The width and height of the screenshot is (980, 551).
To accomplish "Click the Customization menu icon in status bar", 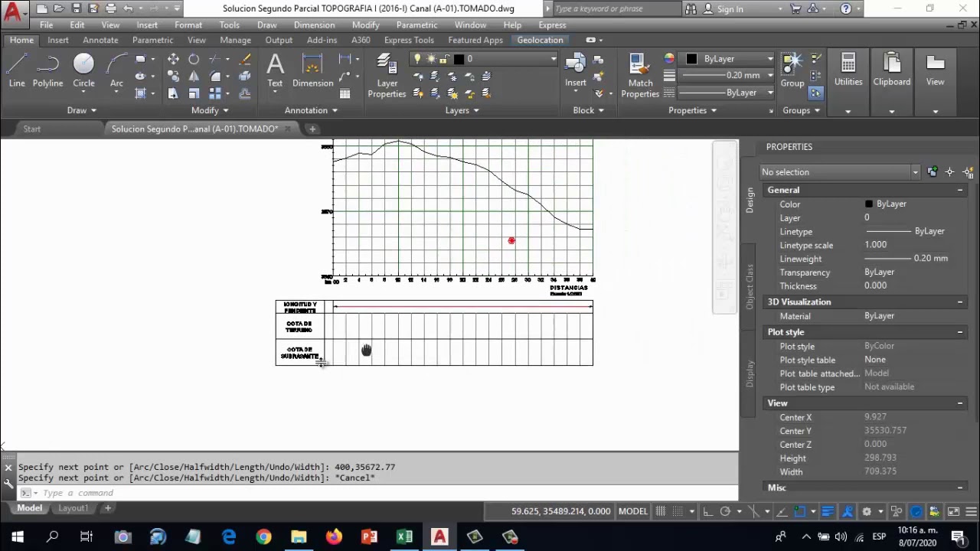I will [970, 511].
